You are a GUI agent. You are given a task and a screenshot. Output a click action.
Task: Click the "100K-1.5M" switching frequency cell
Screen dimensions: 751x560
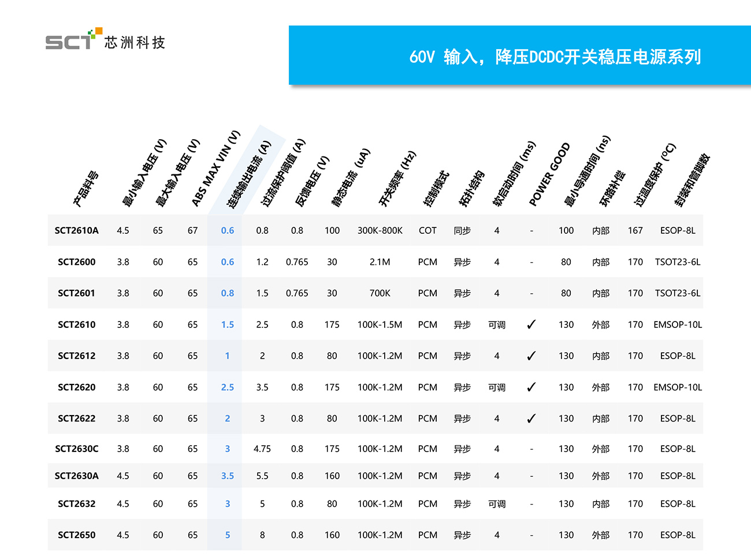point(380,324)
